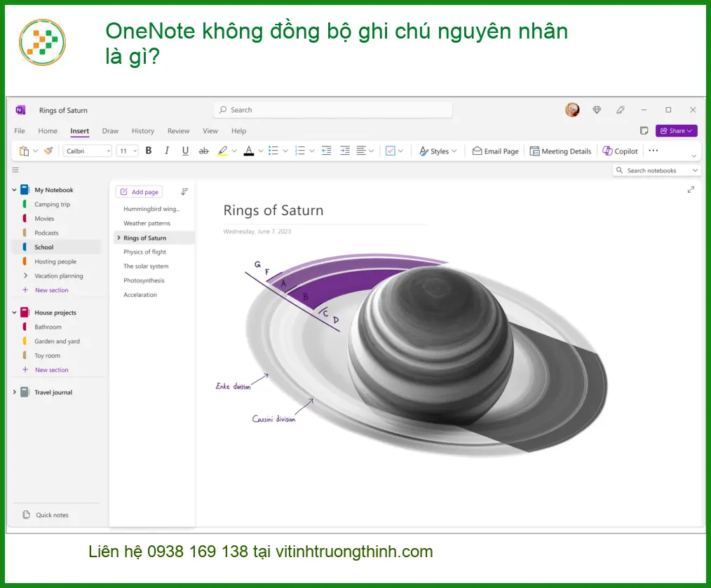Launch Copilot from the ribbon
This screenshot has width=711, height=588.
[620, 151]
